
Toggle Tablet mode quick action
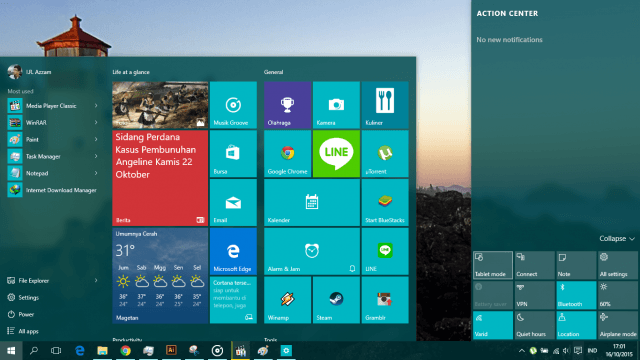point(493,265)
